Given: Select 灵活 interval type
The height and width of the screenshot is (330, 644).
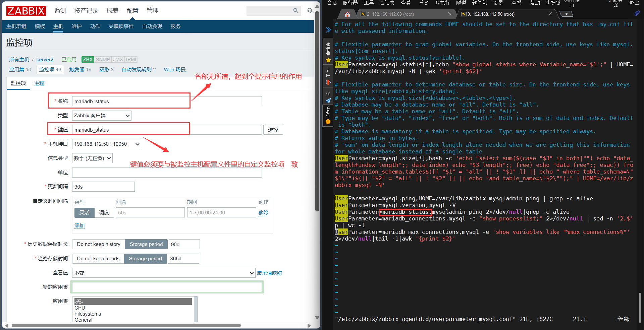Looking at the screenshot, I should click(x=85, y=212).
